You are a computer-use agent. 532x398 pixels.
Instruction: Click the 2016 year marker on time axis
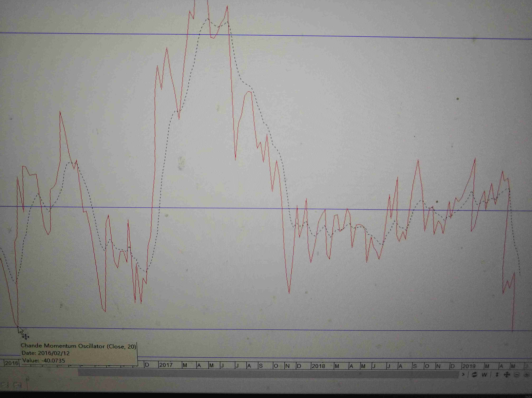12,363
